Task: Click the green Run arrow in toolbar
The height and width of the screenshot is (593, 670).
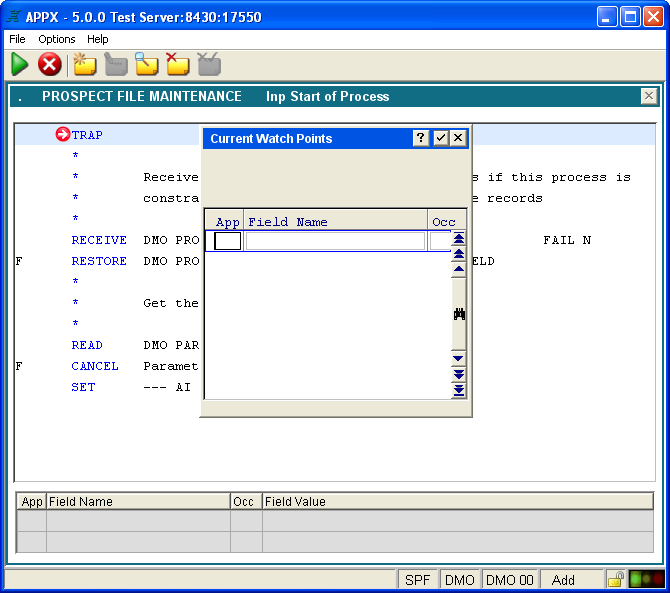Action: pos(20,65)
